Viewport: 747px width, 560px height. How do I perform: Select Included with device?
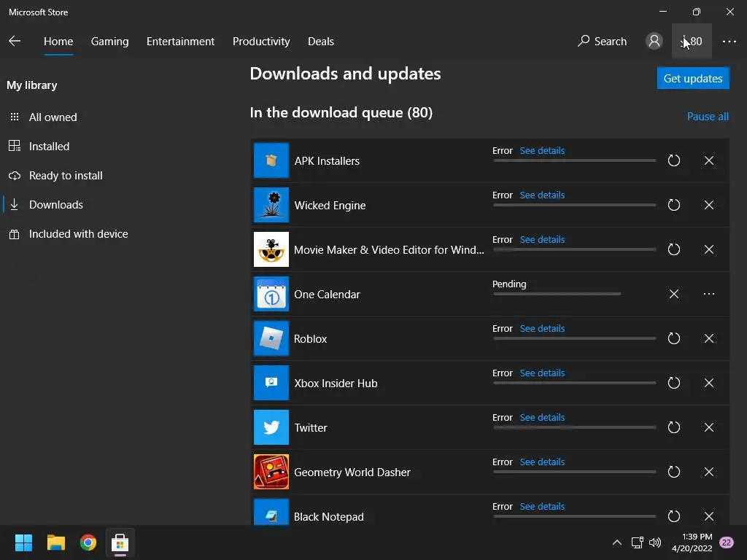(78, 234)
